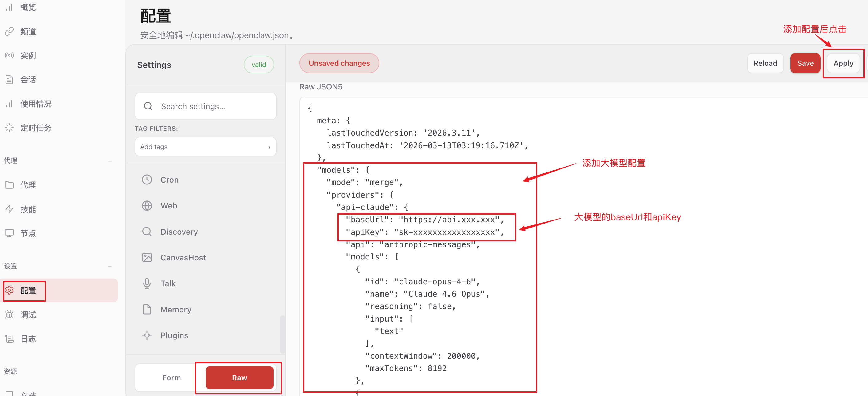Open the 调试 bug debug icon
Image resolution: width=868 pixels, height=396 pixels.
pyautogui.click(x=9, y=315)
